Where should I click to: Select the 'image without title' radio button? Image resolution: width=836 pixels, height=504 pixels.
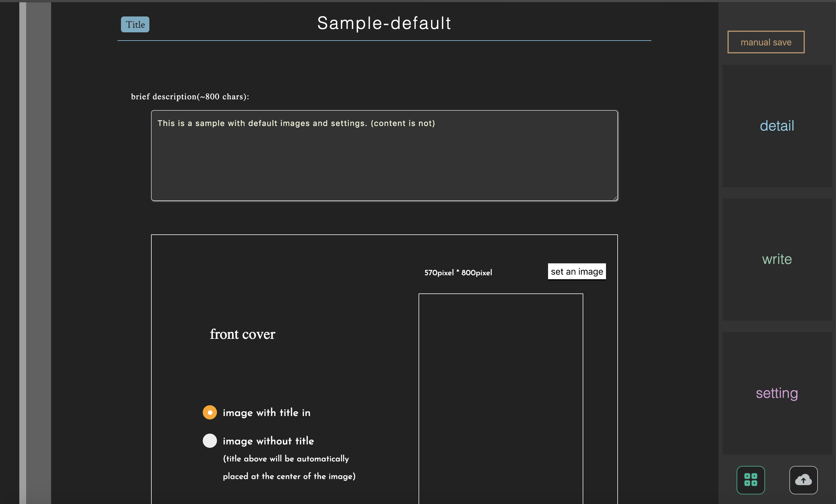pyautogui.click(x=210, y=441)
